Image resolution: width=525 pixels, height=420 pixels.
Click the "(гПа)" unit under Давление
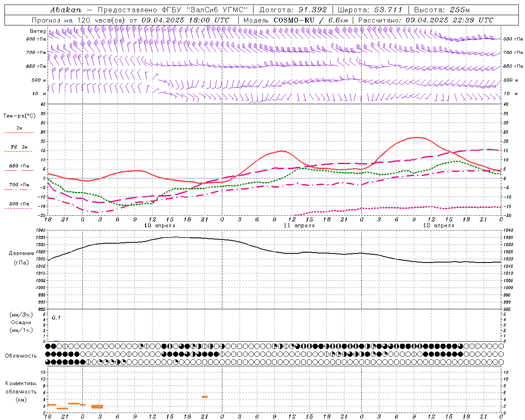point(21,262)
